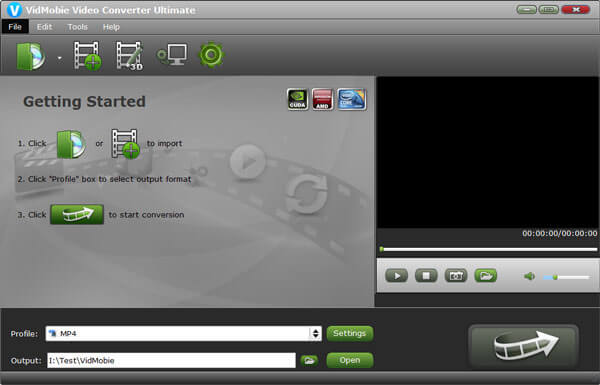The width and height of the screenshot is (600, 385).
Task: Mute the preview volume speaker
Action: 530,276
